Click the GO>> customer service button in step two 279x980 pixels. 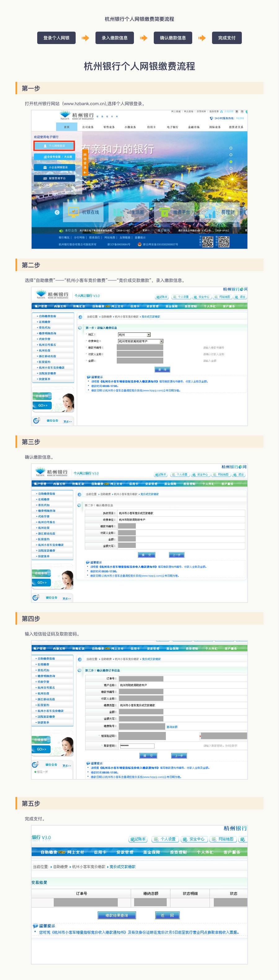pyautogui.click(x=42, y=406)
